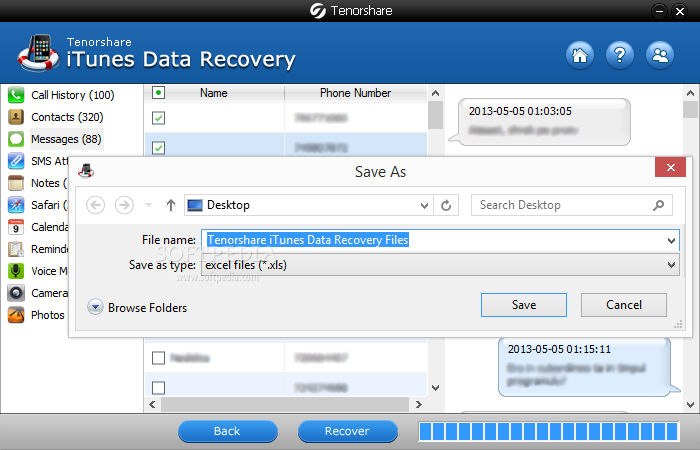This screenshot has height=450, width=700.
Task: Expand the Desktop address bar dropdown
Action: click(424, 205)
